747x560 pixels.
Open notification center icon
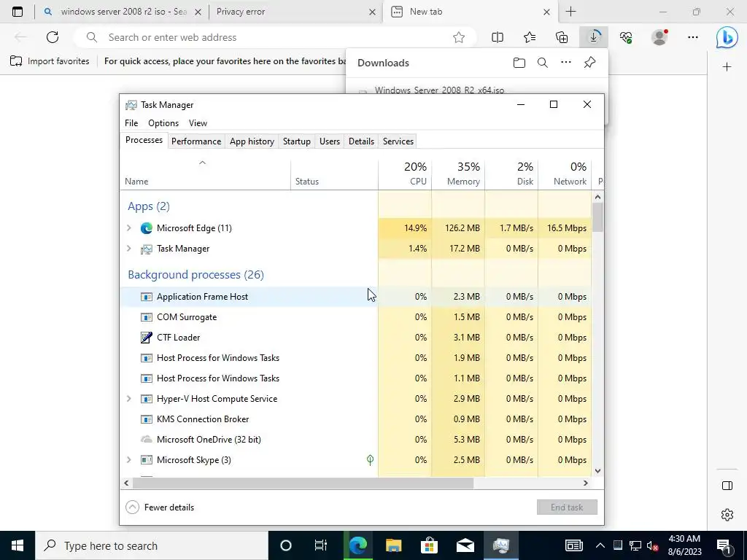[x=724, y=545]
